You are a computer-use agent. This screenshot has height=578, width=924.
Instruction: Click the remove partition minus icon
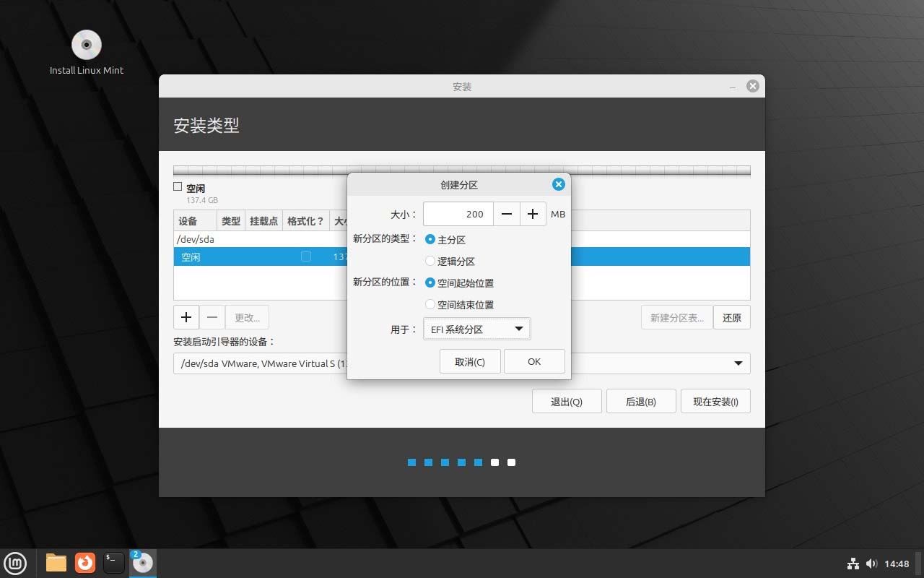(212, 316)
